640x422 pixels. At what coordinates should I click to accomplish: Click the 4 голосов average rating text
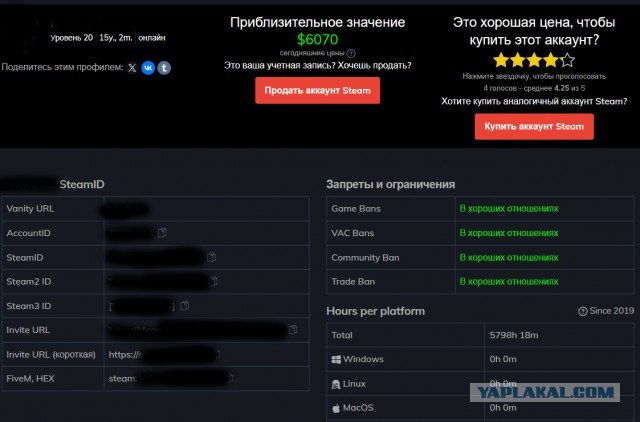click(534, 88)
